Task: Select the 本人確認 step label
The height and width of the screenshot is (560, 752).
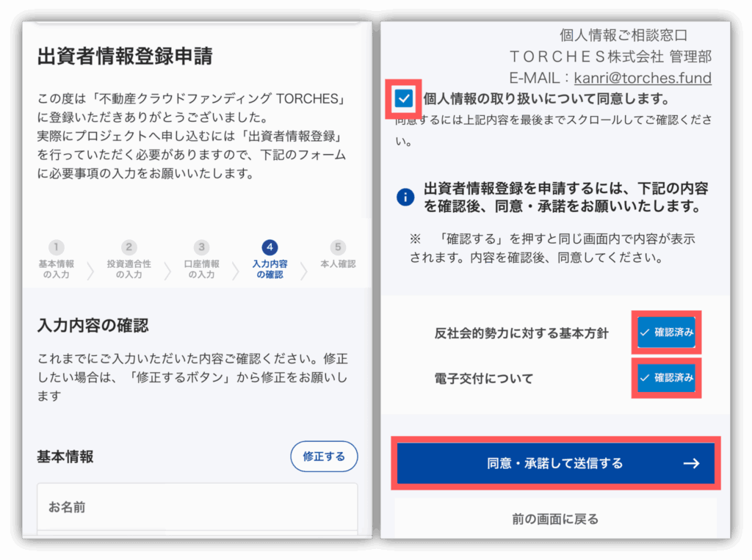Action: (x=338, y=263)
